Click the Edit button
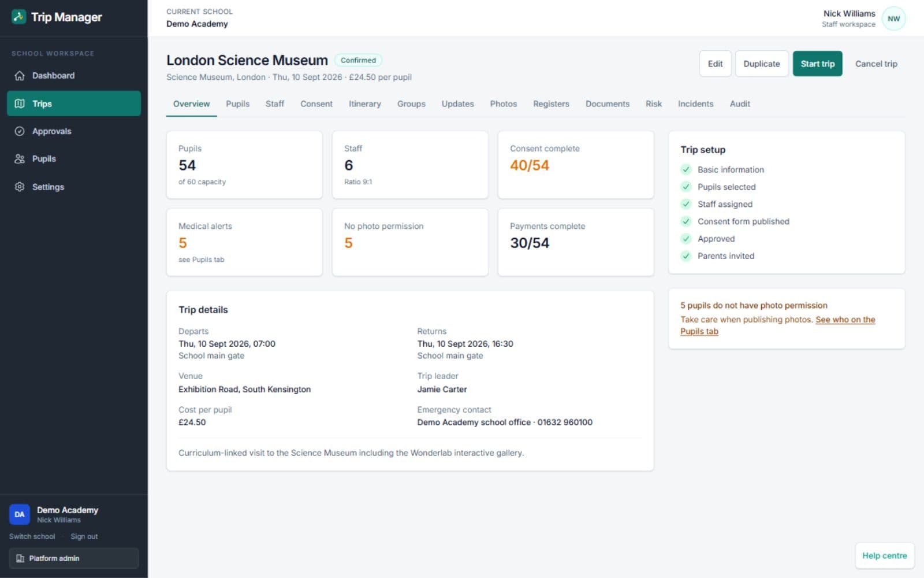Image resolution: width=924 pixels, height=578 pixels. pos(715,64)
